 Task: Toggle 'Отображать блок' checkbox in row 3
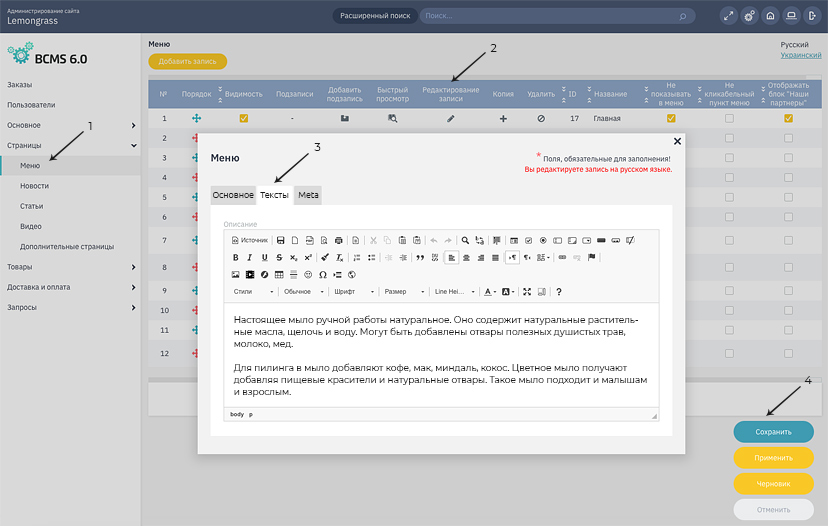(788, 157)
